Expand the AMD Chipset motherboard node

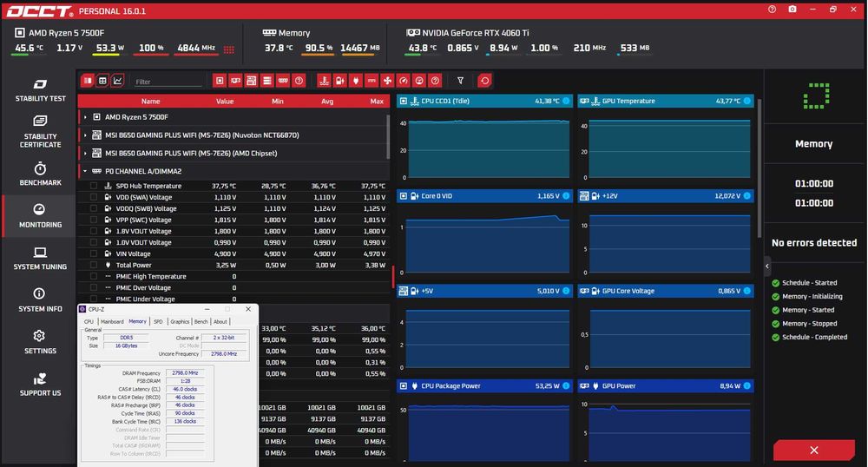[85, 154]
